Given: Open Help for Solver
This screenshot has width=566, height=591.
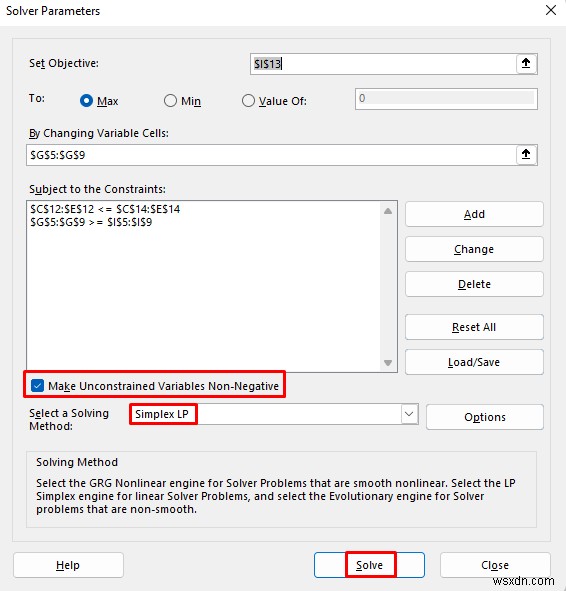Looking at the screenshot, I should (68, 565).
